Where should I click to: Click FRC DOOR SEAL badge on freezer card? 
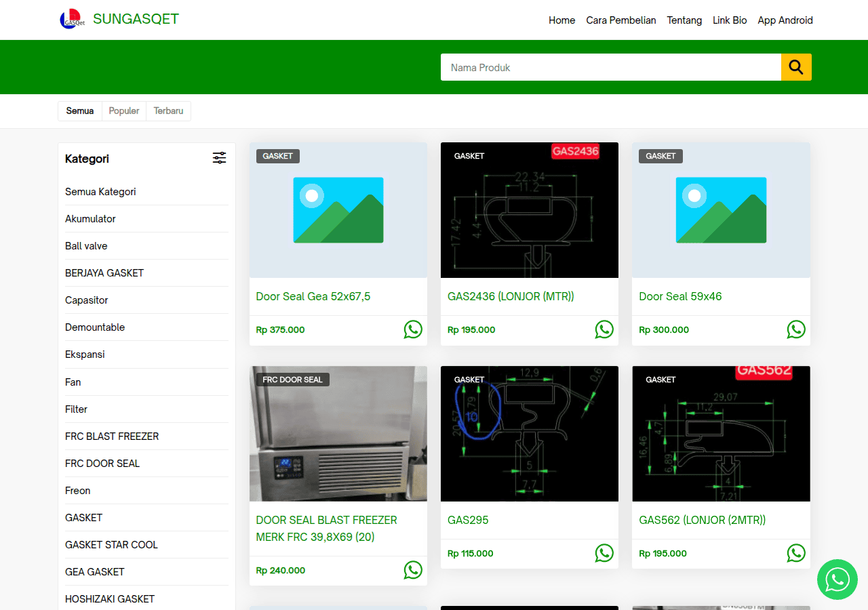(x=293, y=380)
